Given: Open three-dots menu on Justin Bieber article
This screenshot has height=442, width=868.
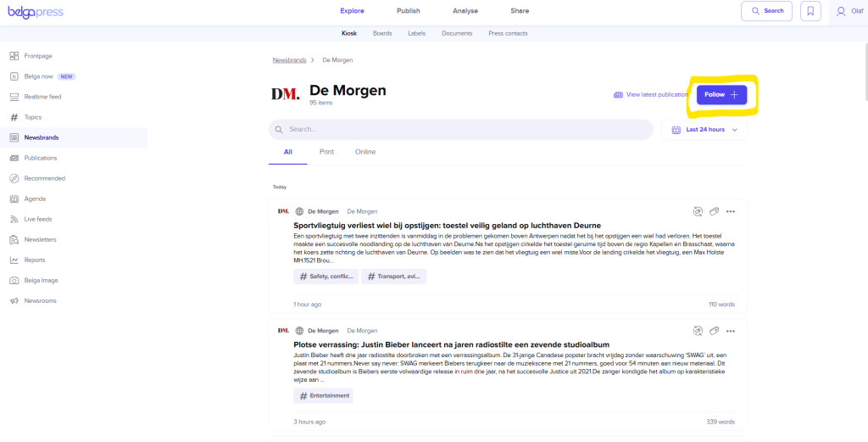Looking at the screenshot, I should (x=731, y=330).
